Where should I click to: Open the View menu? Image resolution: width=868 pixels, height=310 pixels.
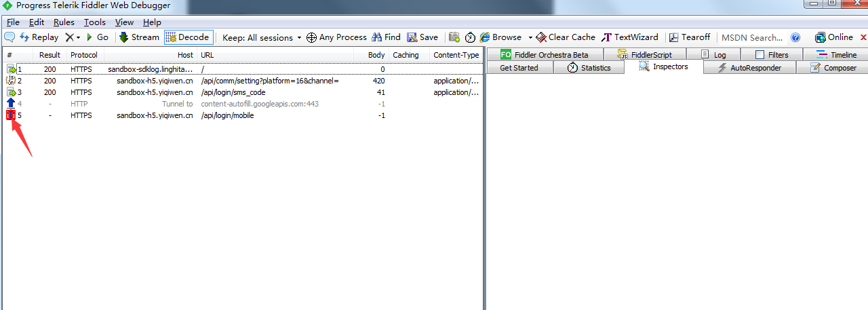[124, 22]
